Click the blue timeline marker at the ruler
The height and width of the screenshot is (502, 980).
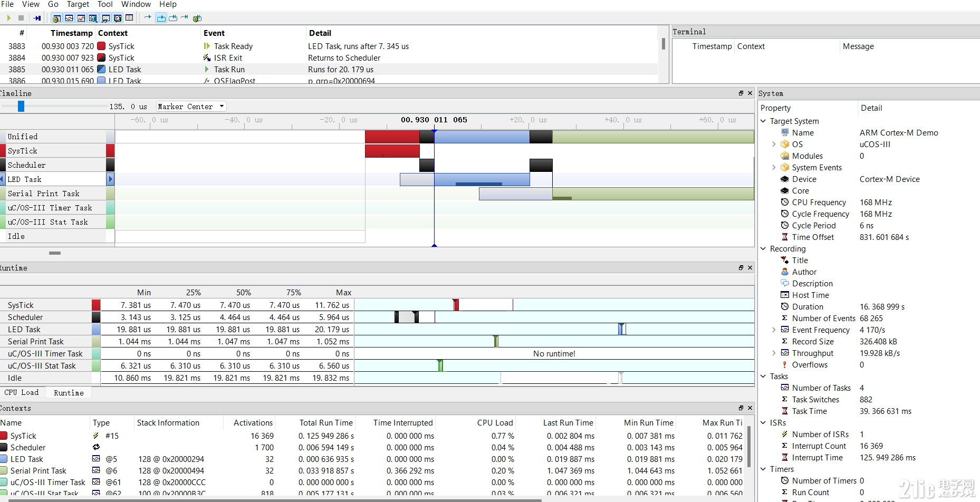pyautogui.click(x=434, y=131)
